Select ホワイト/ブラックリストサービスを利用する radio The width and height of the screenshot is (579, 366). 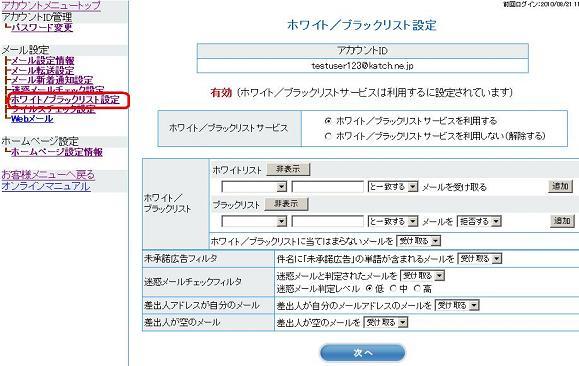(328, 121)
